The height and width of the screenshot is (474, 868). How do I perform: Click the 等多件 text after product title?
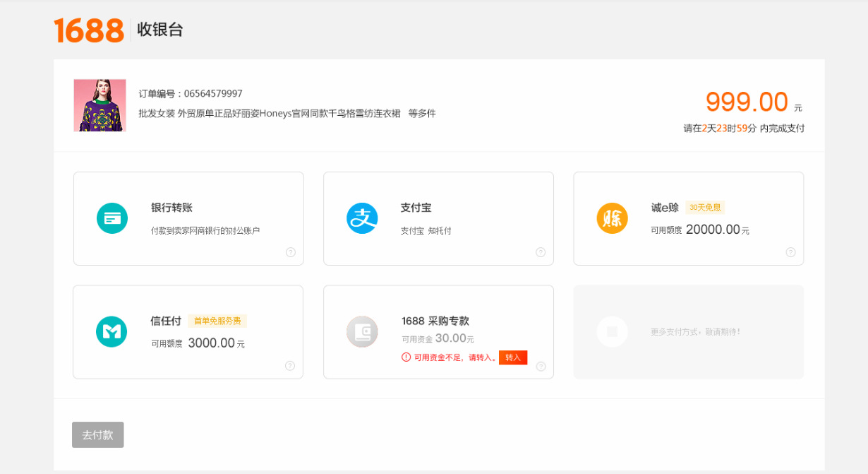[422, 113]
